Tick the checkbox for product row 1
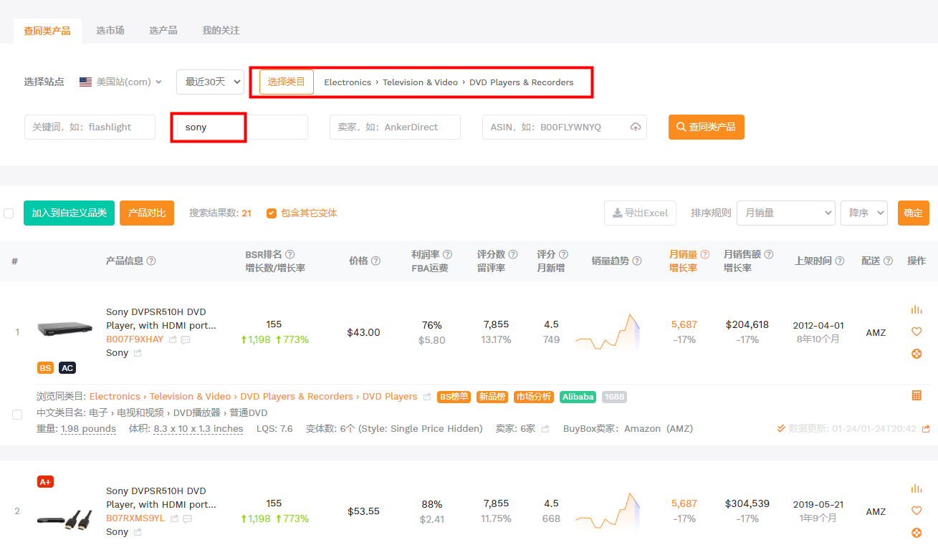 17,415
